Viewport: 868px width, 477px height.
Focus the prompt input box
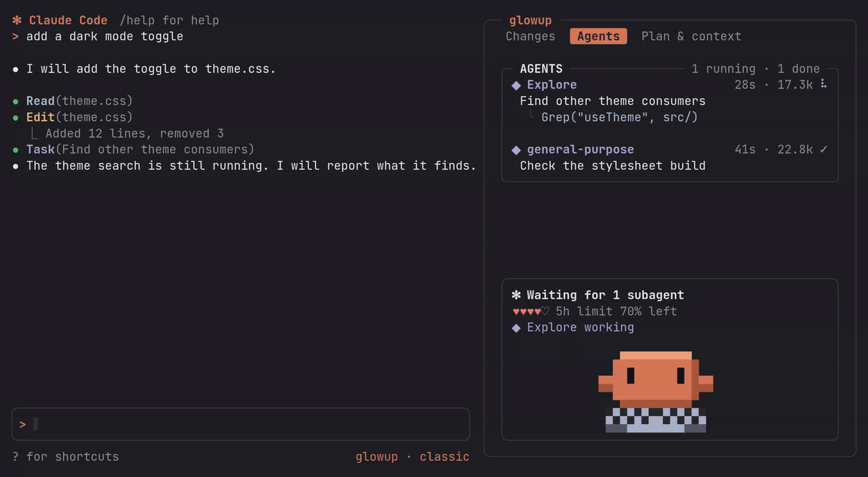point(241,424)
